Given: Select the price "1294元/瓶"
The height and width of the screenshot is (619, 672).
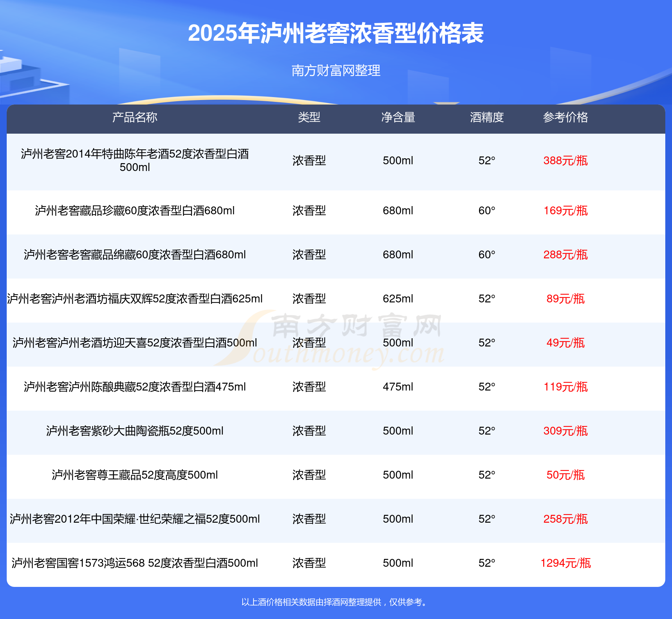Looking at the screenshot, I should [566, 563].
